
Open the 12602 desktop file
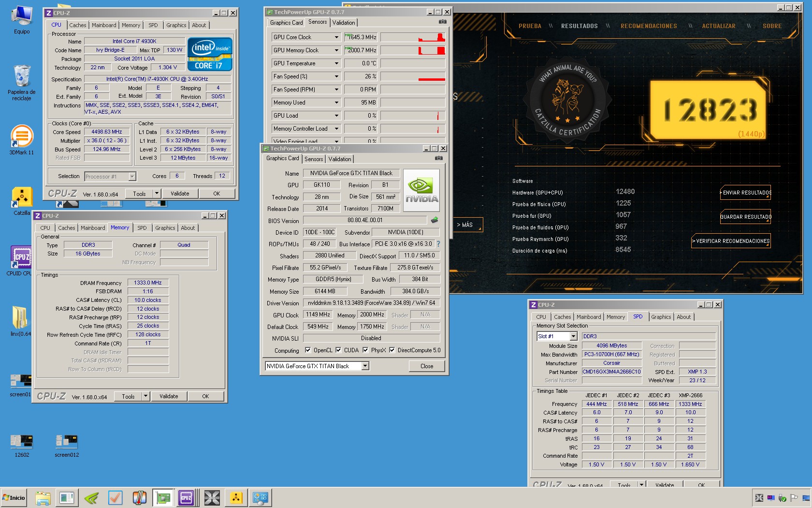coord(22,445)
